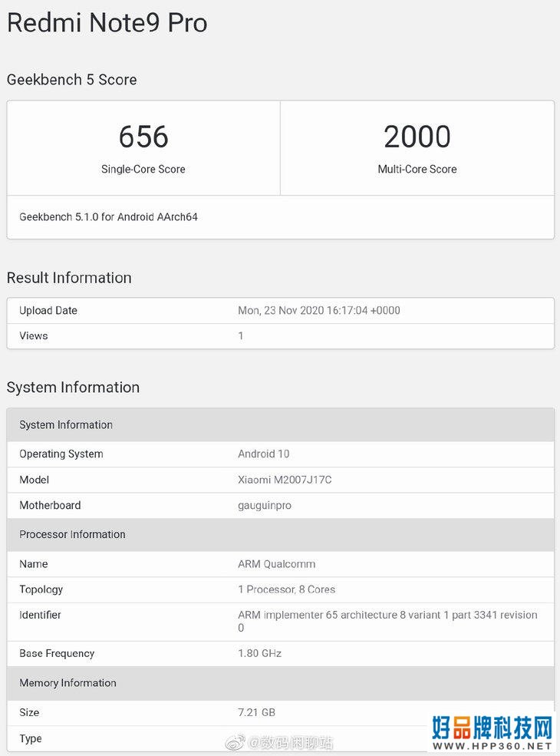Click the Result Information heading

(69, 278)
